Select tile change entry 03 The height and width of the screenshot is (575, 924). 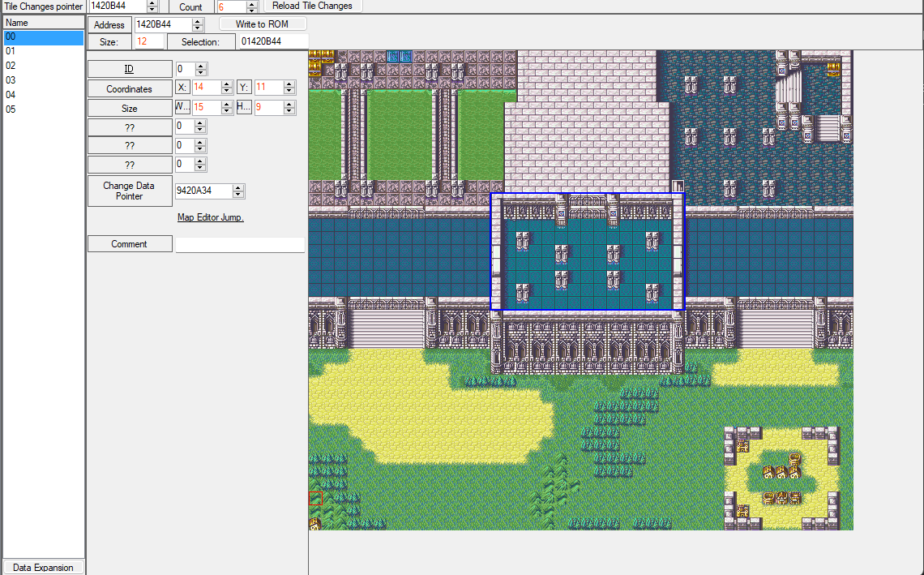(x=44, y=80)
